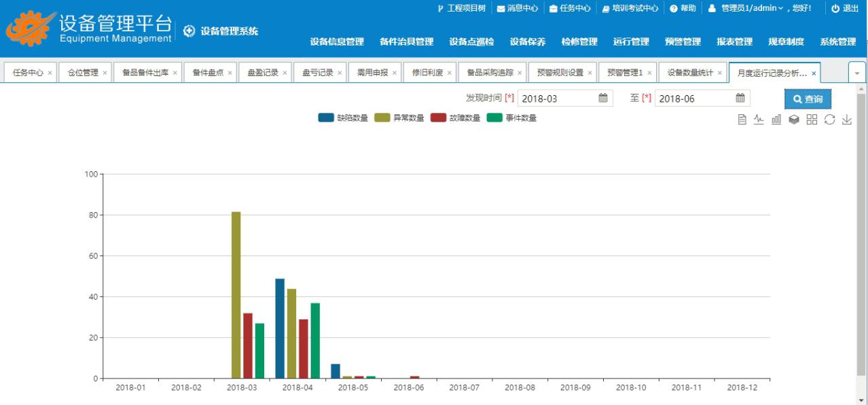Open calendar picker for start date 2018-03
This screenshot has width=868, height=405.
[x=602, y=99]
